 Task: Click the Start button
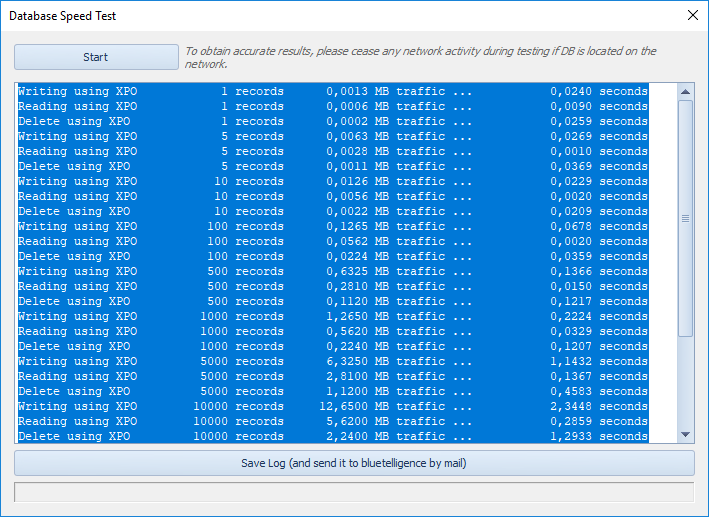pyautogui.click(x=96, y=57)
